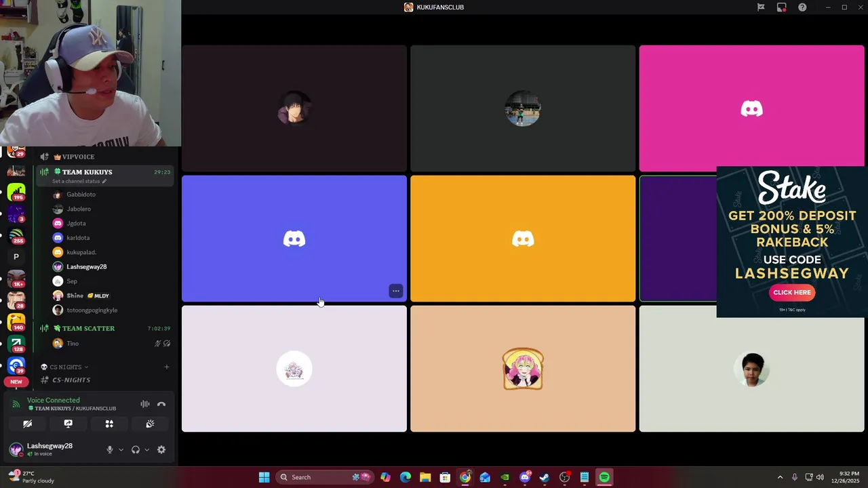Viewport: 868px width, 488px height.
Task: Show hidden system tray icons
Action: (x=780, y=477)
